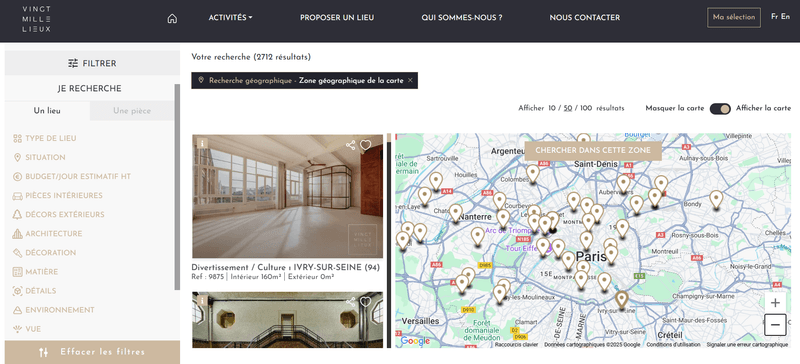Expand the PIÈCES INTÉRIEURES filter
The height and width of the screenshot is (364, 800).
pyautogui.click(x=57, y=196)
